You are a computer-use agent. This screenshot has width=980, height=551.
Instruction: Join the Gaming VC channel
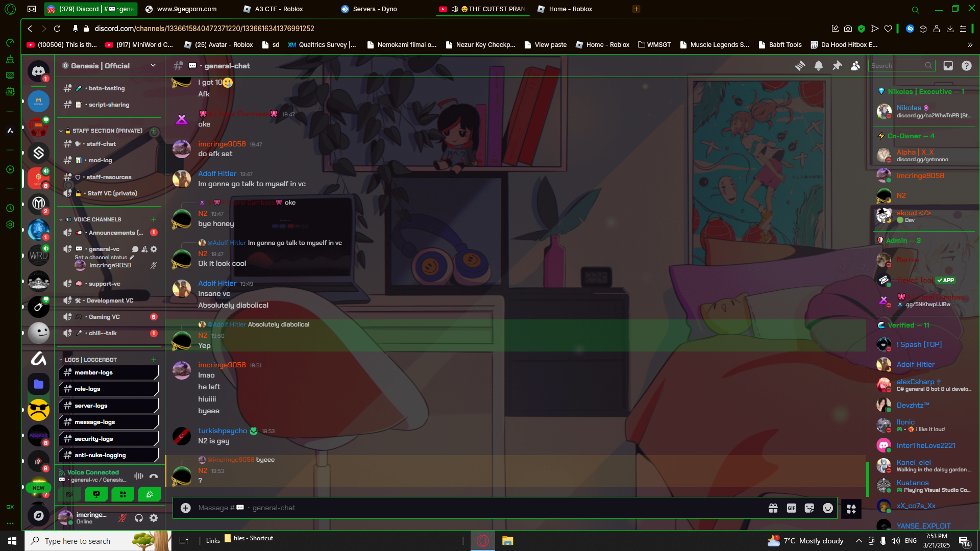(x=104, y=317)
